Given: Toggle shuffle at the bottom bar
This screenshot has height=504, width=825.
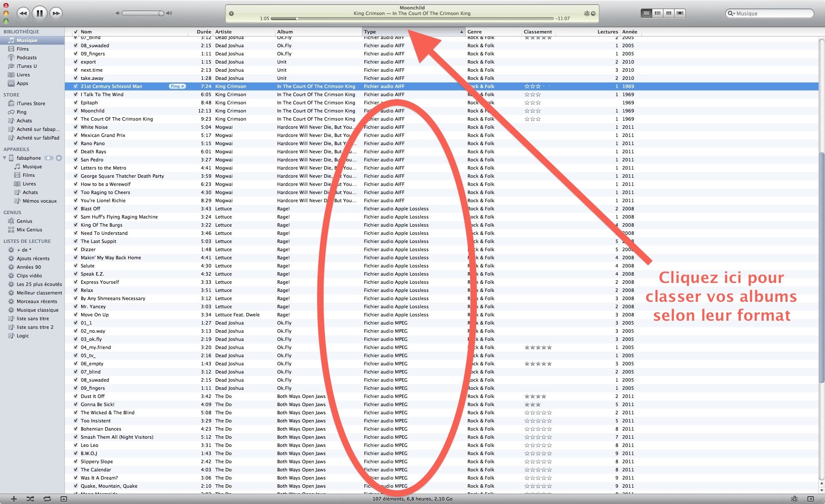Looking at the screenshot, I should pyautogui.click(x=30, y=499).
